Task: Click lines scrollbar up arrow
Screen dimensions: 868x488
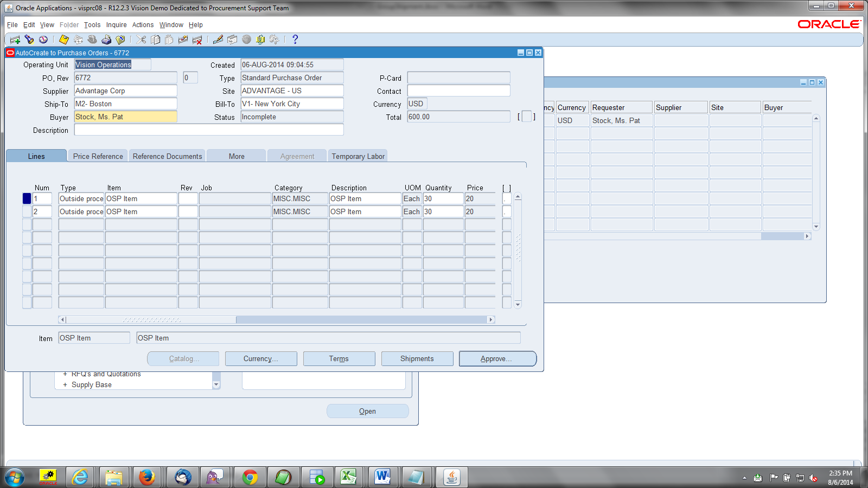Action: coord(518,197)
